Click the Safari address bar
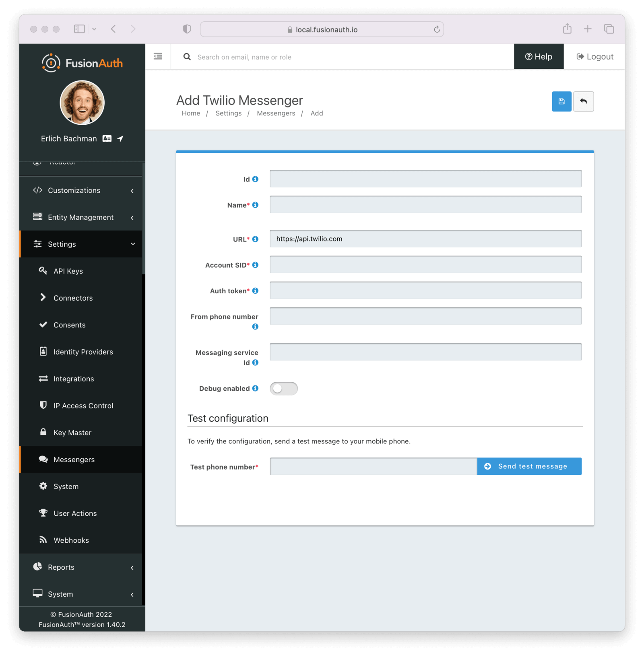This screenshot has width=644, height=655. click(x=322, y=29)
